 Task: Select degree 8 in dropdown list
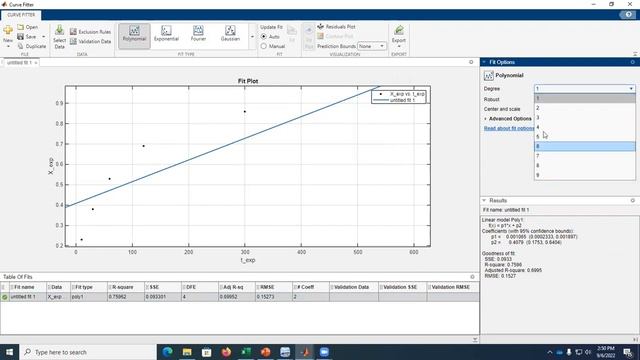coord(584,165)
